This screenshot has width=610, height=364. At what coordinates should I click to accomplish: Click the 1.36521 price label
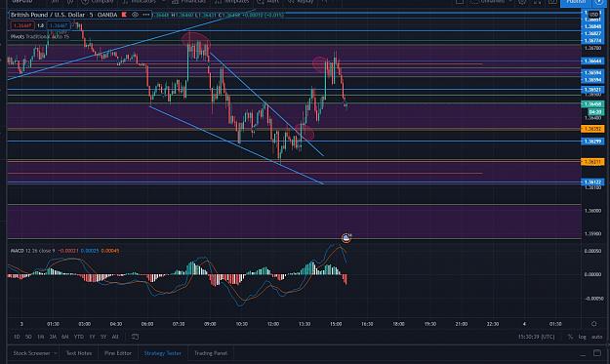(x=592, y=90)
